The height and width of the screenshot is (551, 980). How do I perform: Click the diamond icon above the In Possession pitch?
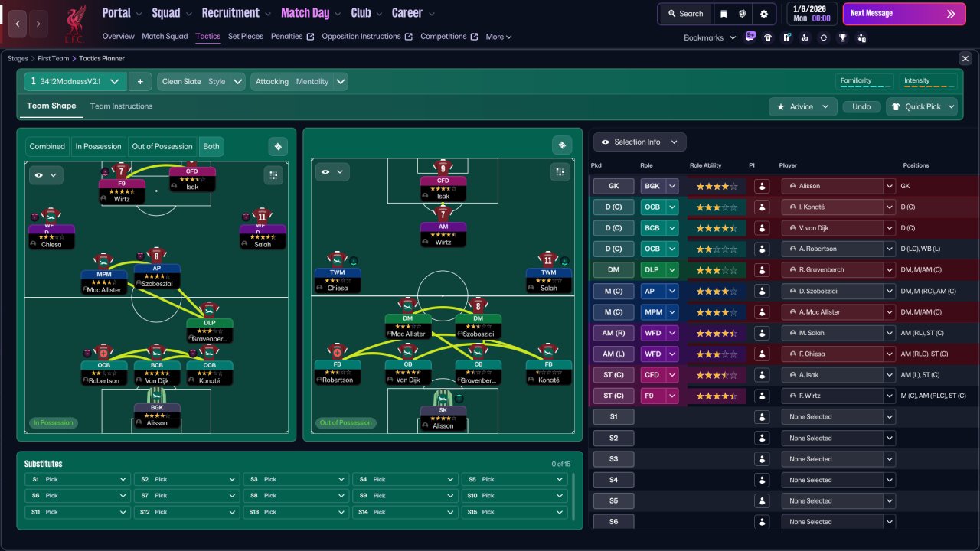[278, 146]
